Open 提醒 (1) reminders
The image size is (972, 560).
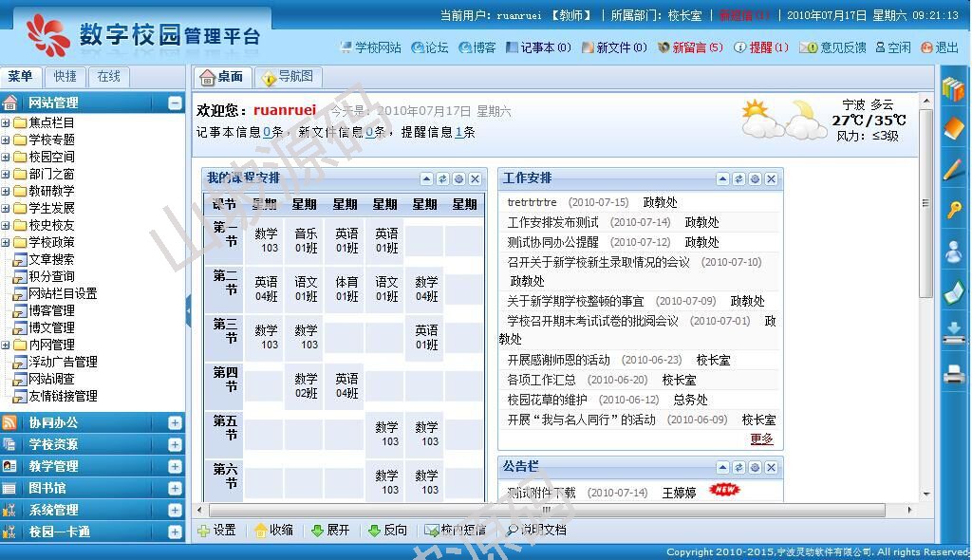761,47
